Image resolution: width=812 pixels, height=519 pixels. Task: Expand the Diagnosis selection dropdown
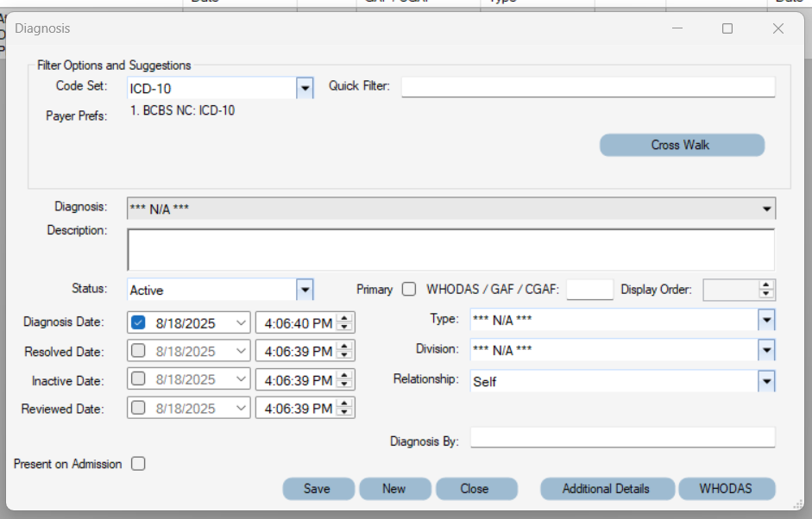click(x=765, y=207)
